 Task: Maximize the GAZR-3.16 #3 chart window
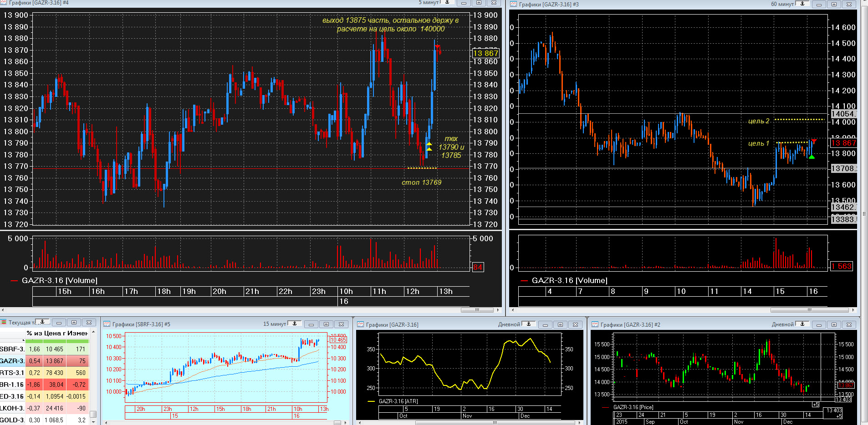834,4
